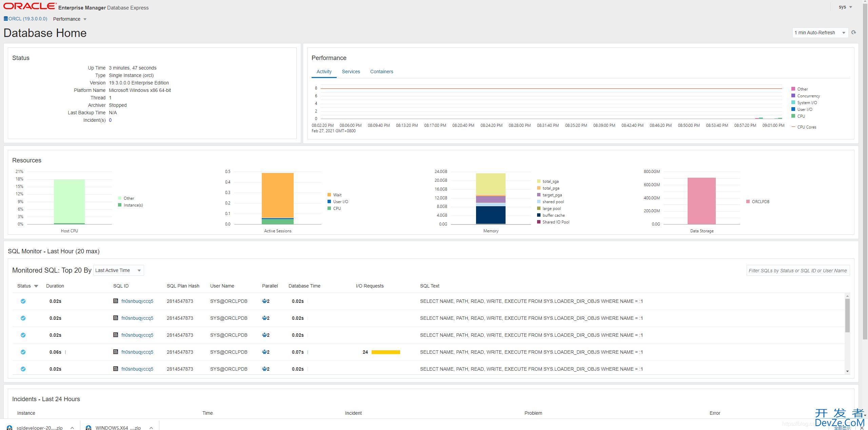Switch to the Containers tab
Screen dimensions: 868x430
pyautogui.click(x=381, y=72)
